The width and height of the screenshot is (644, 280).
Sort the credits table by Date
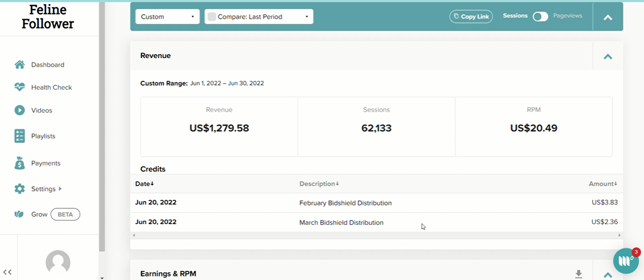tap(145, 184)
